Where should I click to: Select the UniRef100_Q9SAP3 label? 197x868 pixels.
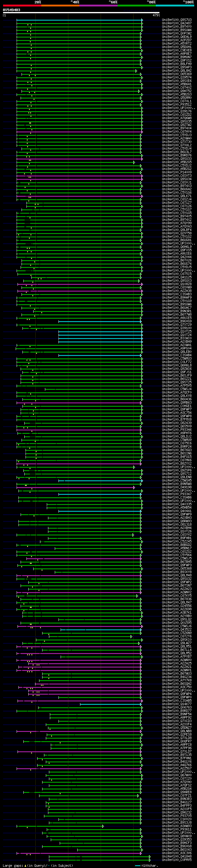[x=177, y=67]
